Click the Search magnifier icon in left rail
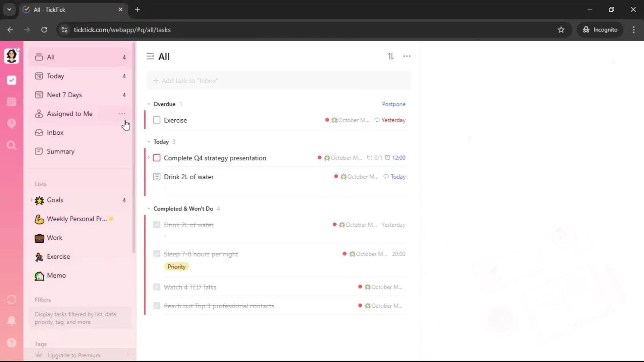This screenshot has width=644, height=362. [11, 145]
